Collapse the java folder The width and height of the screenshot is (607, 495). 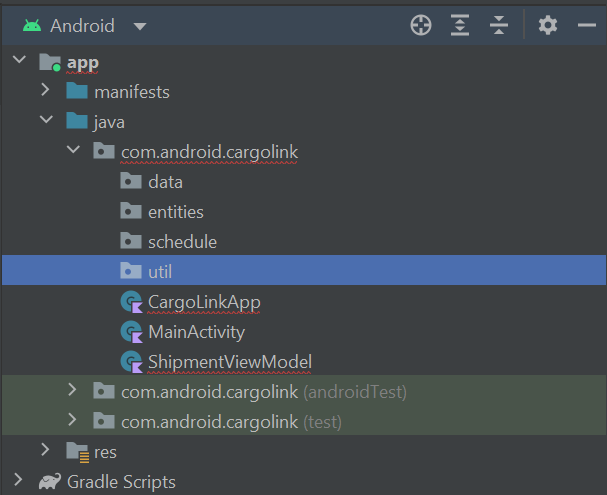click(x=46, y=120)
